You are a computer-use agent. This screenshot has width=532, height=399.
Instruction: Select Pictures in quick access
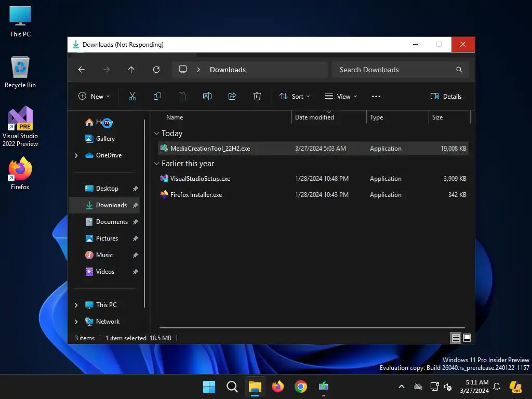[x=104, y=238]
